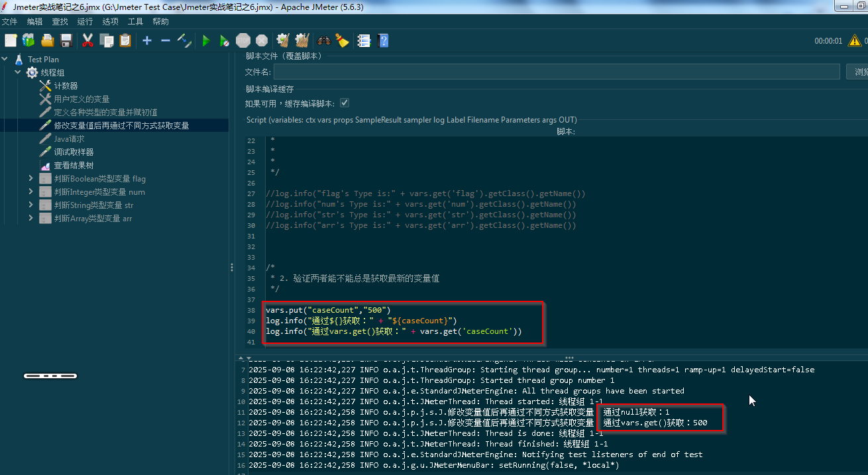Open Search with binoculars icon
868x475 pixels.
click(x=323, y=40)
